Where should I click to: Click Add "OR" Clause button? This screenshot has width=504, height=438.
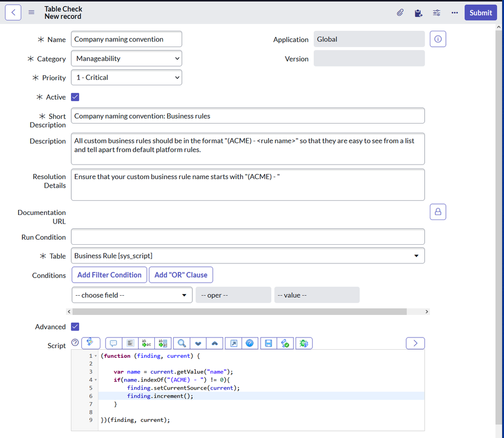click(x=181, y=275)
